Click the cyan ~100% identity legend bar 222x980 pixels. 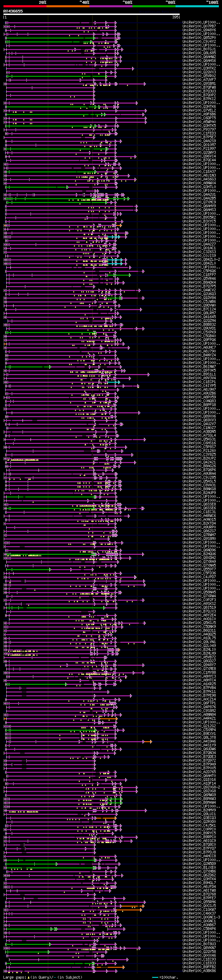(197, 6)
